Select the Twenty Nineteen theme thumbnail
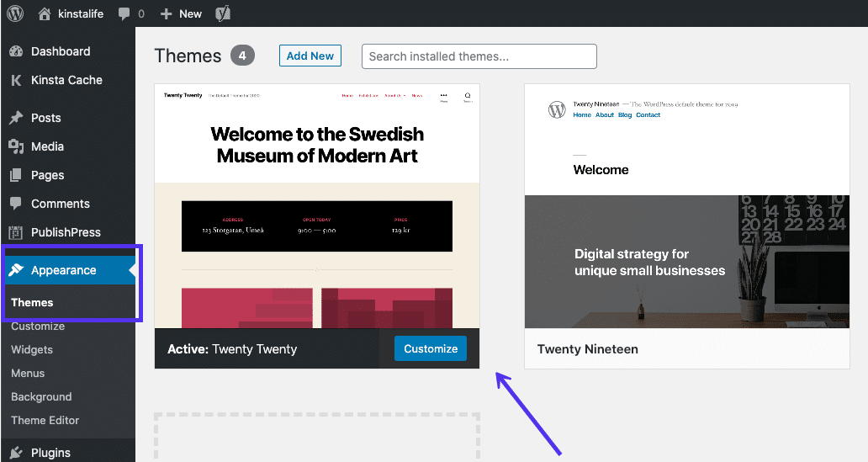Viewport: 868px width, 462px height. click(686, 206)
